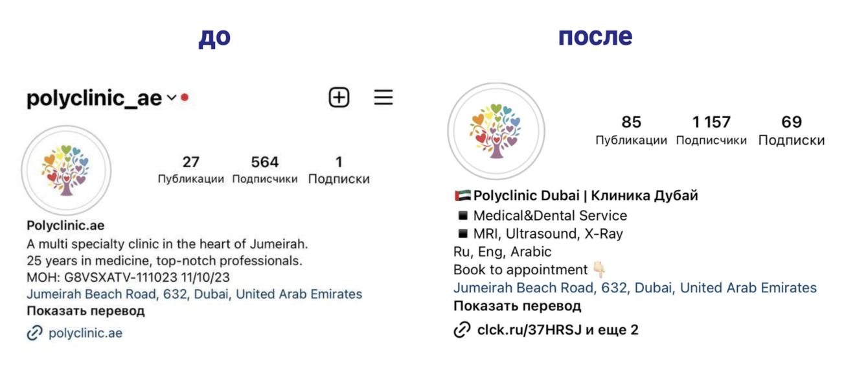
Task: Click right Jumeirah Beach Road address link
Action: (x=635, y=288)
